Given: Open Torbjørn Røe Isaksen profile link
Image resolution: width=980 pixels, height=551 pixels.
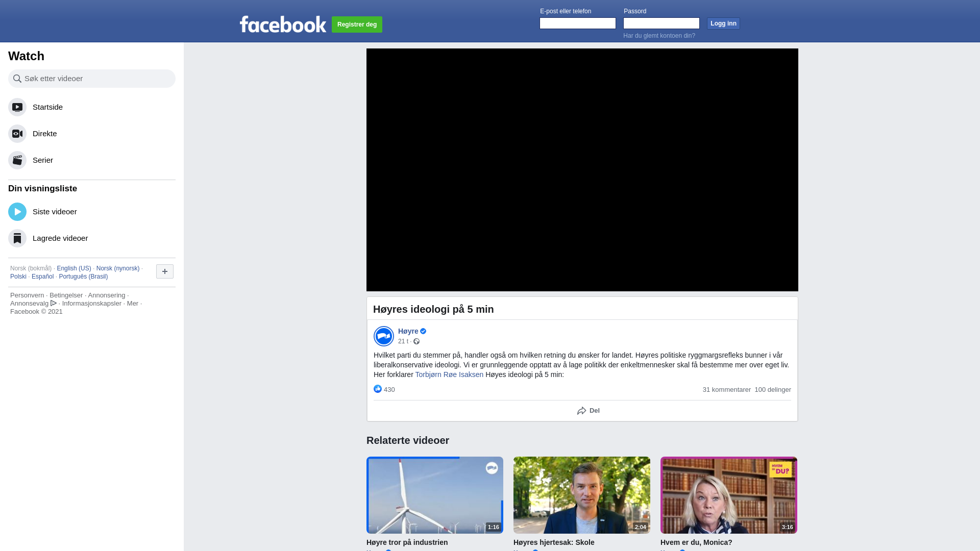Looking at the screenshot, I should [449, 374].
